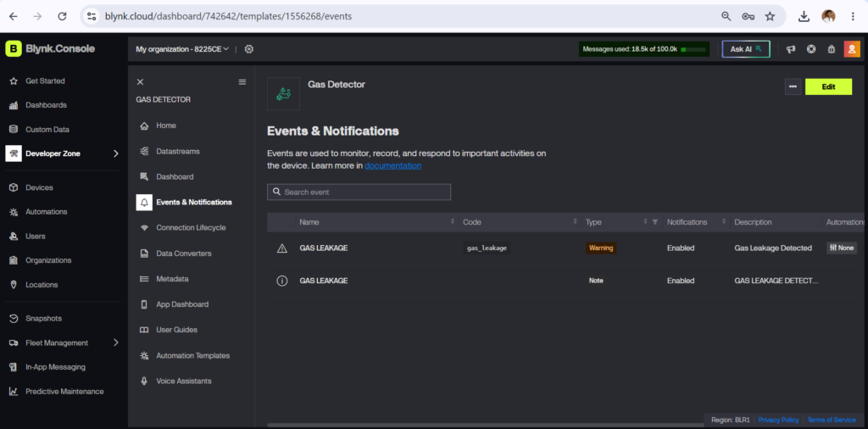Open Data Converters tab
This screenshot has height=429, width=868.
coord(184,253)
